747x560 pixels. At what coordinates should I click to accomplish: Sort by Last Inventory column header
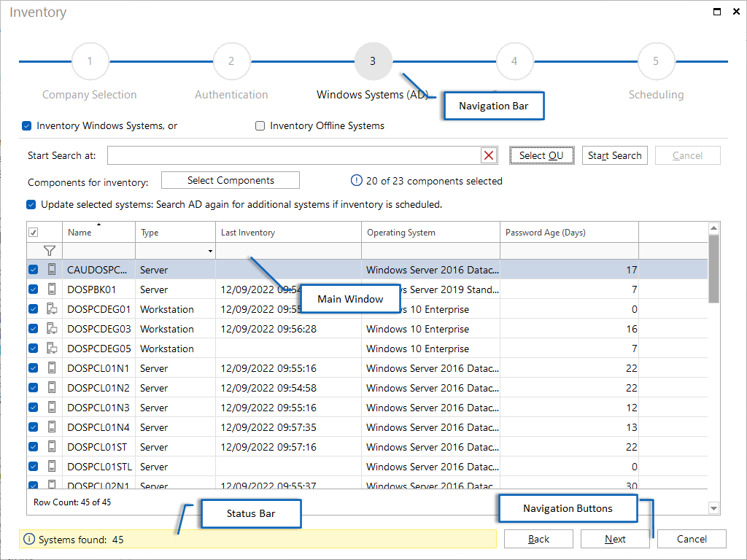[288, 233]
